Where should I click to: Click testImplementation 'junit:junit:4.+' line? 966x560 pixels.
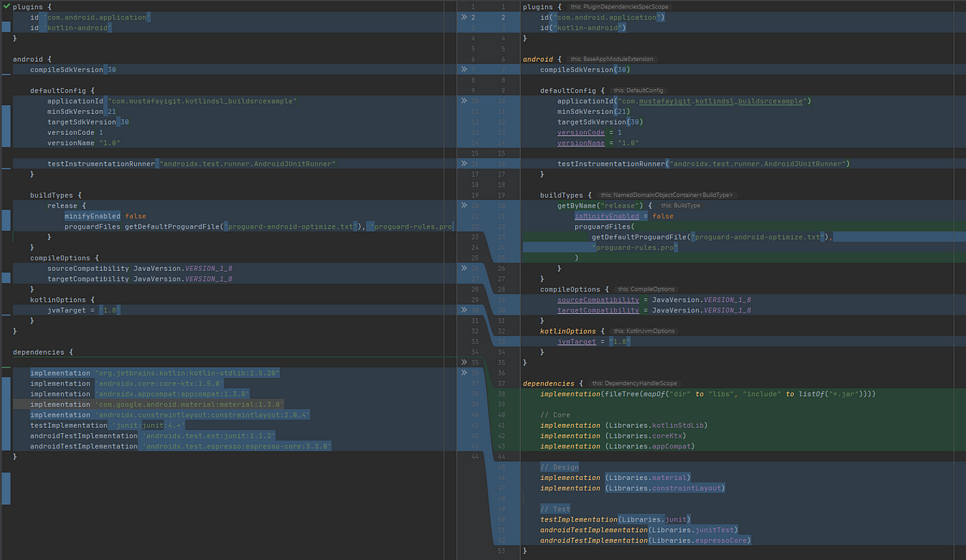(x=108, y=426)
